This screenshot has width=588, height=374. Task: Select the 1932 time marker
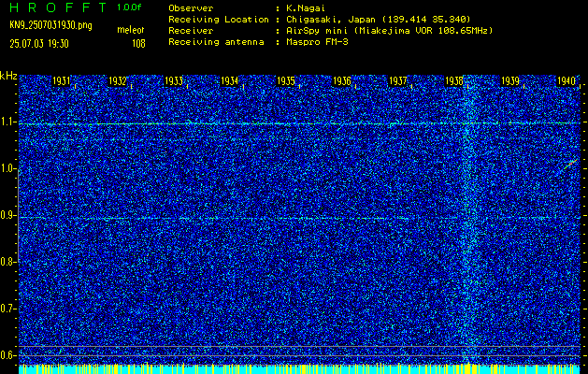point(118,81)
